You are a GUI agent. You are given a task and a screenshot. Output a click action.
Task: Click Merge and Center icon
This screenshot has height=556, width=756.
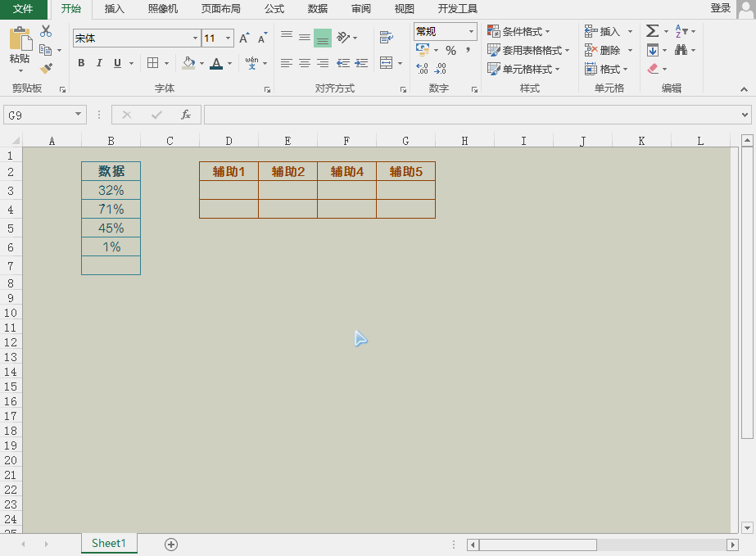pyautogui.click(x=387, y=63)
